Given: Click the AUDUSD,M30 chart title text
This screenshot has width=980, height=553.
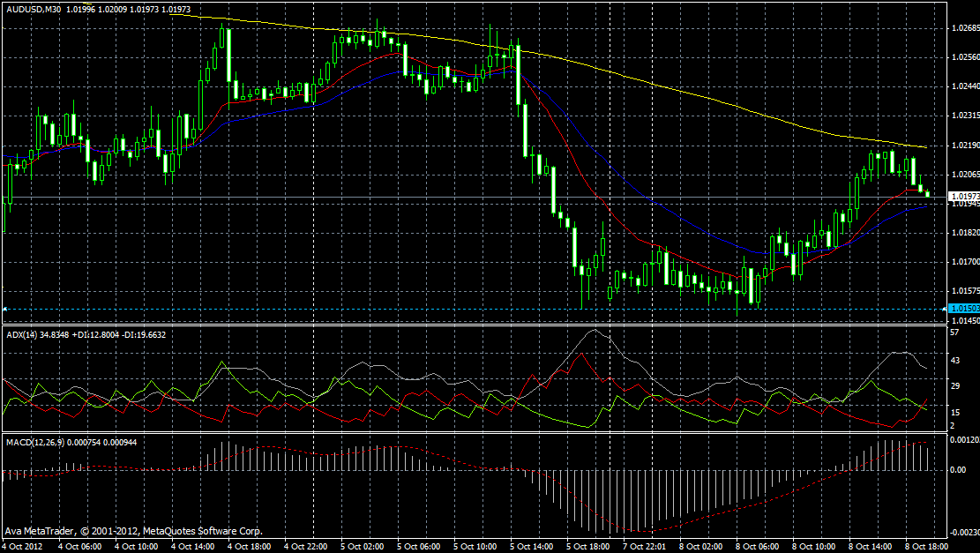Looking at the screenshot, I should [x=32, y=8].
